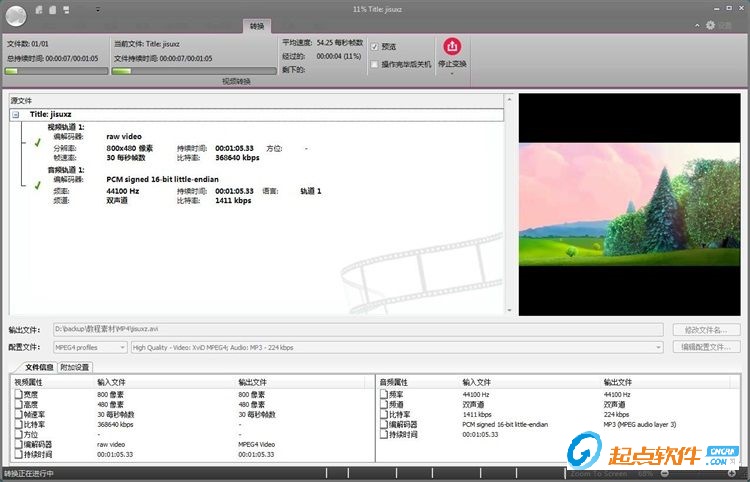Click second quick access document icon

click(x=53, y=10)
